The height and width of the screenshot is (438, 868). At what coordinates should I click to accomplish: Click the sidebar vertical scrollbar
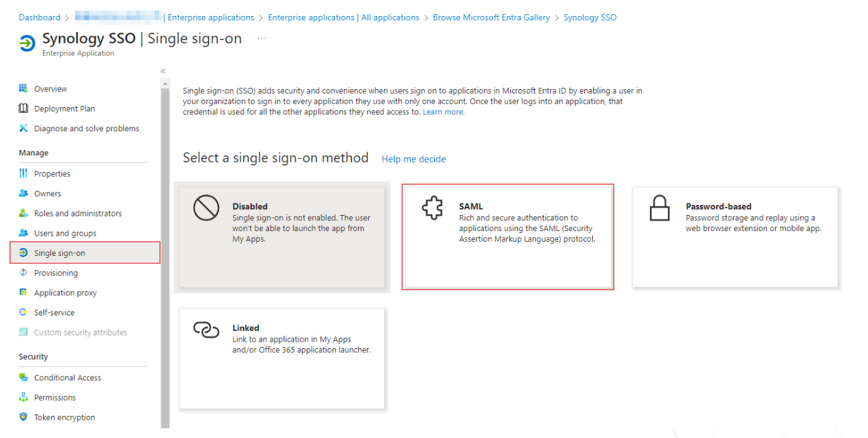[165, 258]
